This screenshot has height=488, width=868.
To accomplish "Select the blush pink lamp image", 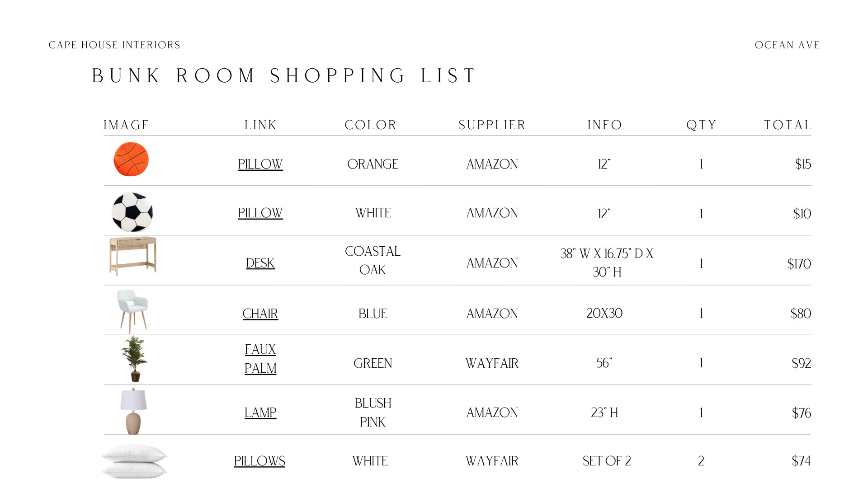I will pos(133,411).
